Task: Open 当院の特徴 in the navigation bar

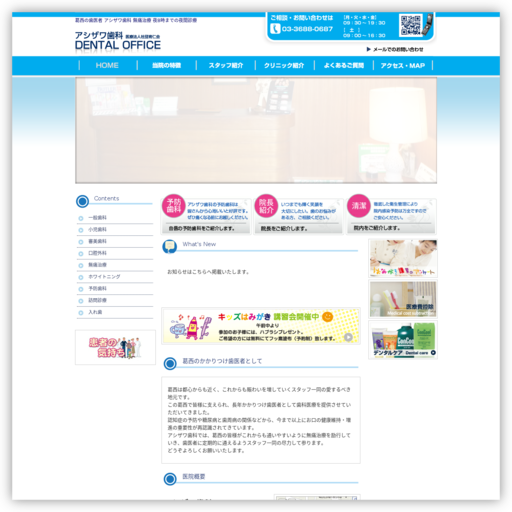Action: (x=167, y=65)
